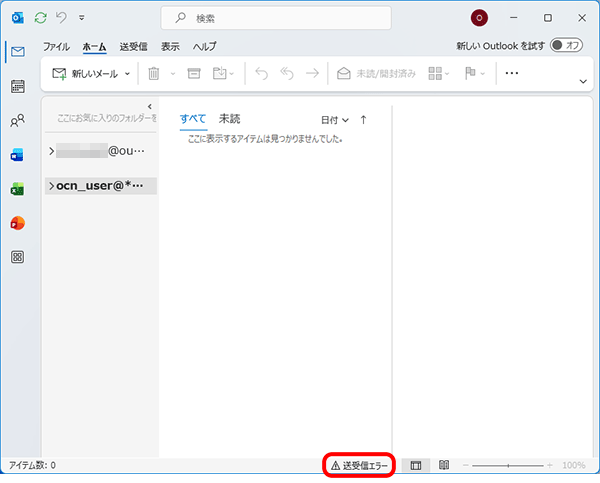Click the Delete trash can icon
Image resolution: width=600 pixels, height=483 pixels.
(x=154, y=73)
